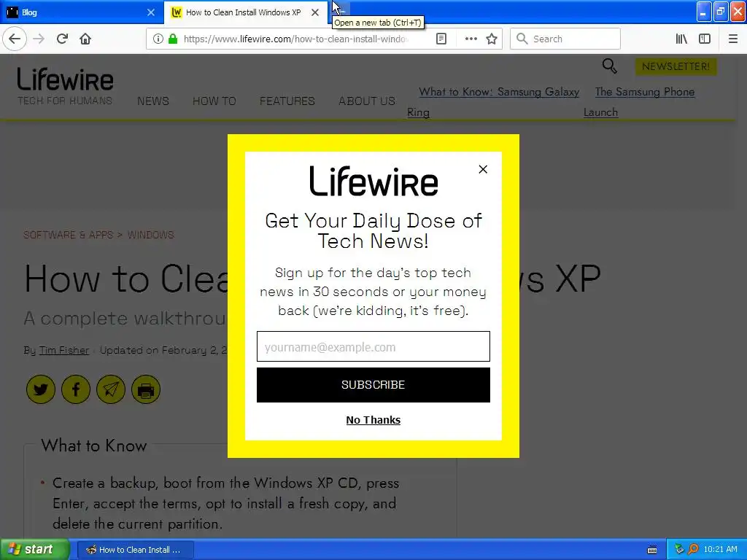This screenshot has width=747, height=560.
Task: Click the magnifier tray icon
Action: click(693, 550)
